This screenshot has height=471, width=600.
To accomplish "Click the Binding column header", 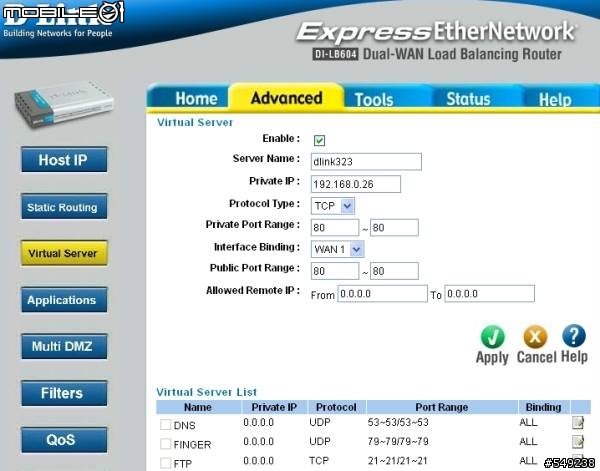I will pos(543,407).
